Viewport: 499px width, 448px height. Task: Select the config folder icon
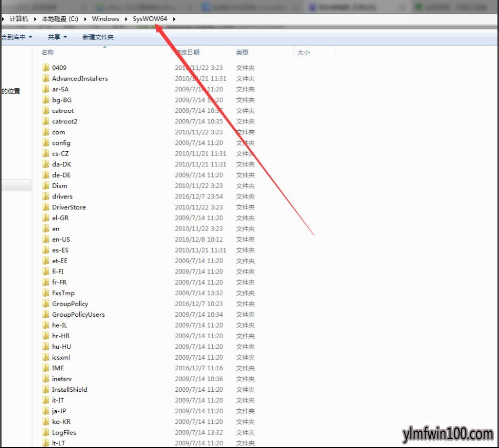46,143
